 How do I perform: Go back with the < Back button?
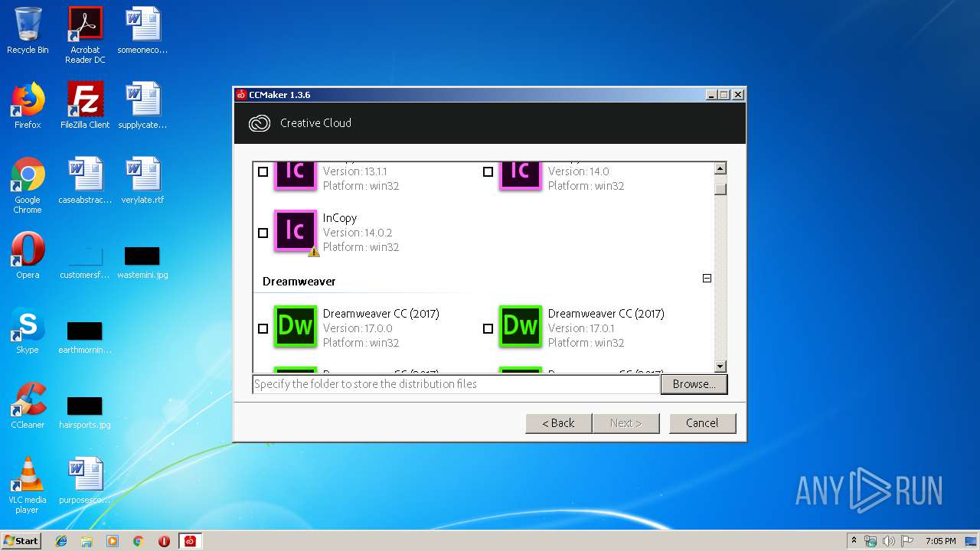click(559, 423)
